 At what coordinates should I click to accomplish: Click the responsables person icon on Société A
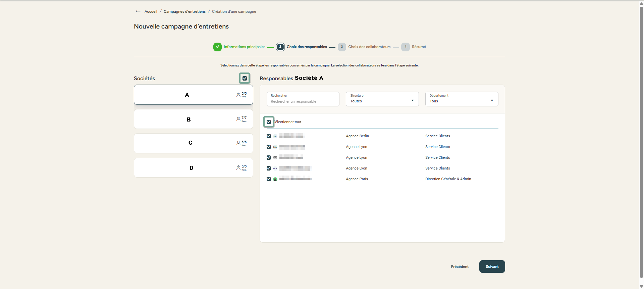click(x=238, y=95)
